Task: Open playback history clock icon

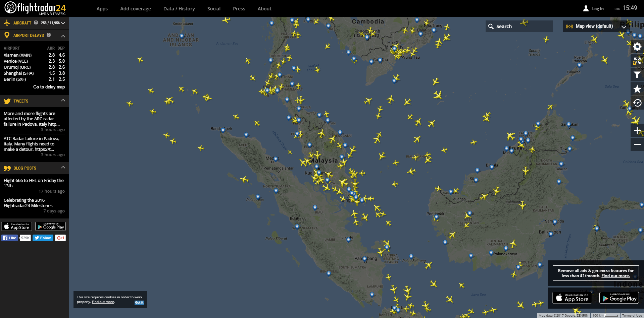Action: point(637,103)
